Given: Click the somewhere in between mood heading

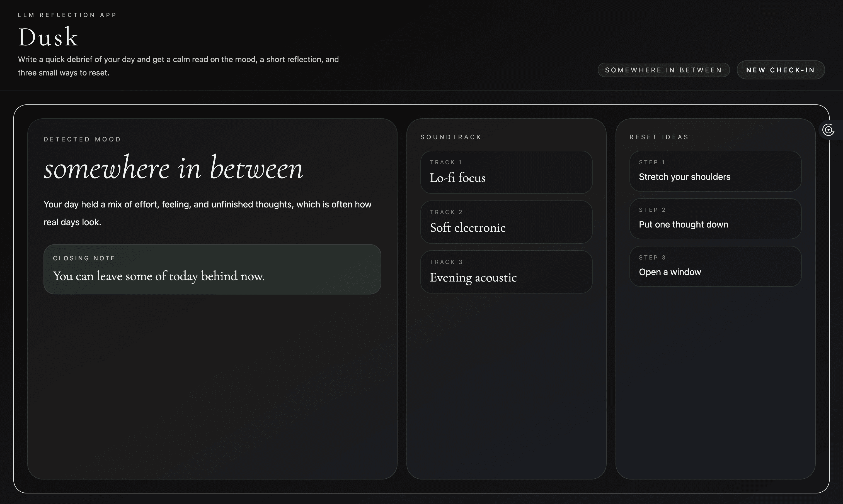Looking at the screenshot, I should (173, 168).
